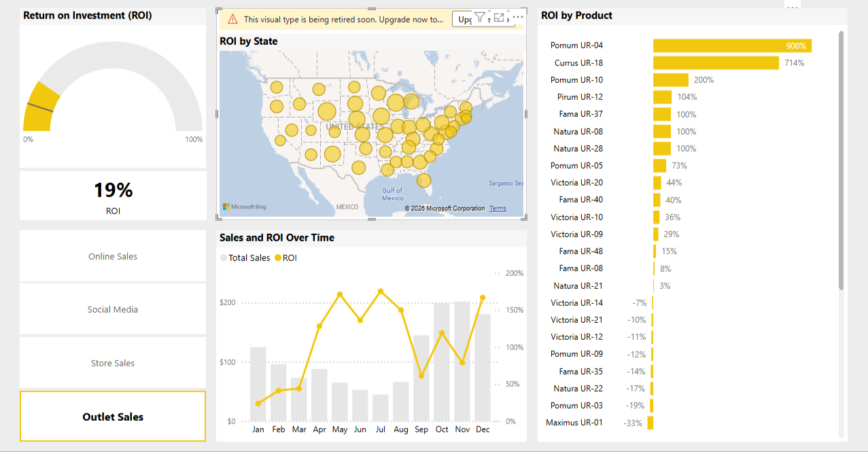Deselect the Outlet Sales slicer button
This screenshot has width=868, height=452.
point(113,417)
